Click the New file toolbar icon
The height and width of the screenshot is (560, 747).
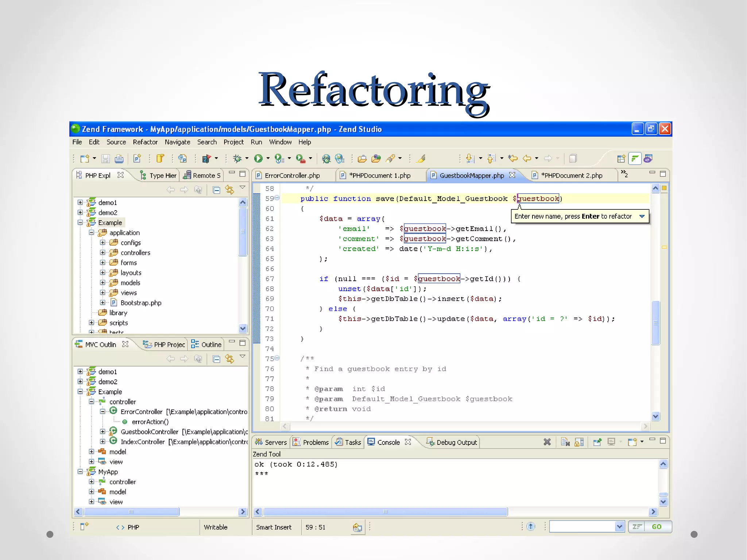(85, 159)
